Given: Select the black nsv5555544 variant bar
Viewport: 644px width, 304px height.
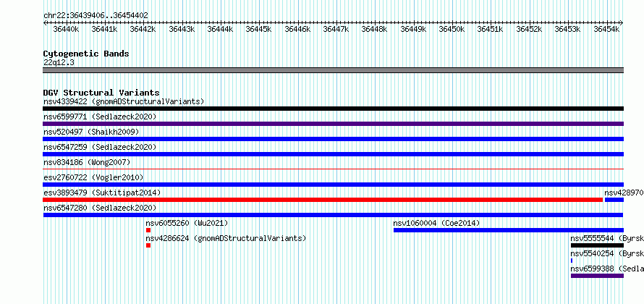Looking at the screenshot, I should pos(597,245).
